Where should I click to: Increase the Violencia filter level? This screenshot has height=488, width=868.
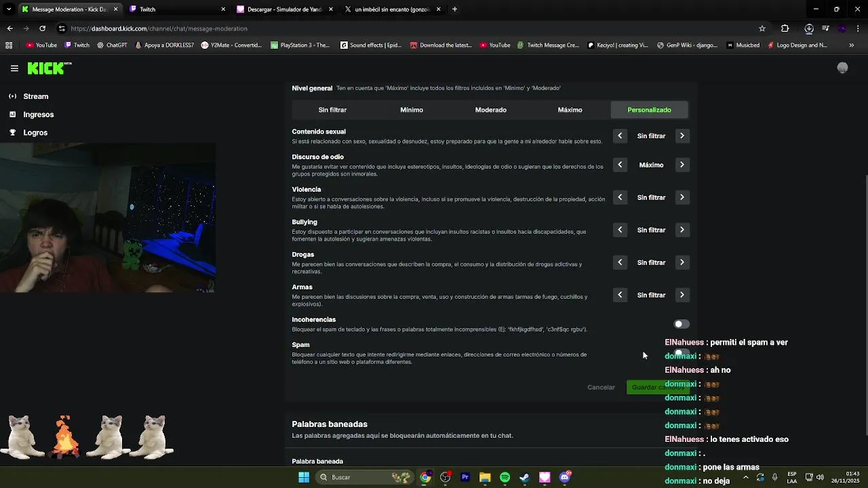[682, 197]
